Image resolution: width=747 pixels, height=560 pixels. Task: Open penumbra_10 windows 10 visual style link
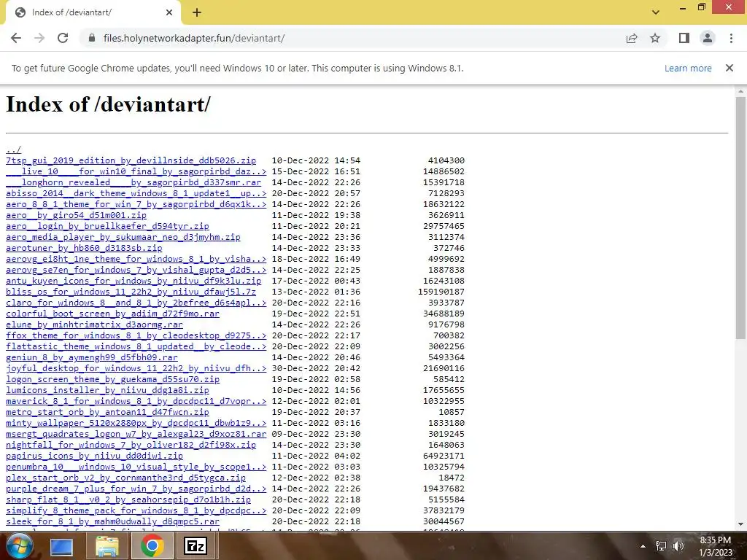pos(136,467)
